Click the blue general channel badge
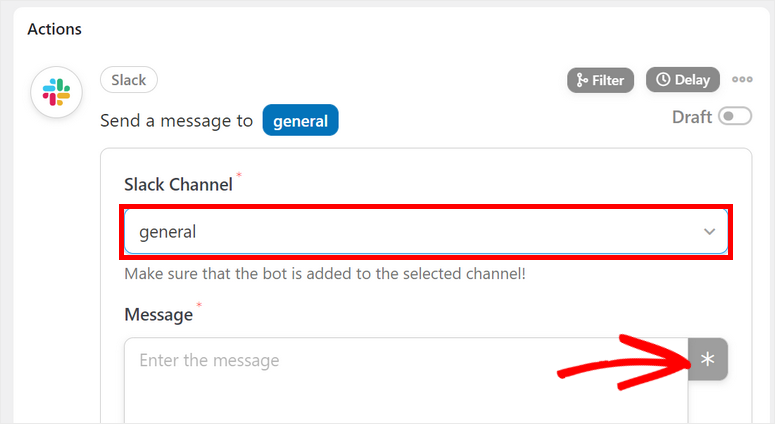This screenshot has width=775, height=424. click(x=300, y=121)
